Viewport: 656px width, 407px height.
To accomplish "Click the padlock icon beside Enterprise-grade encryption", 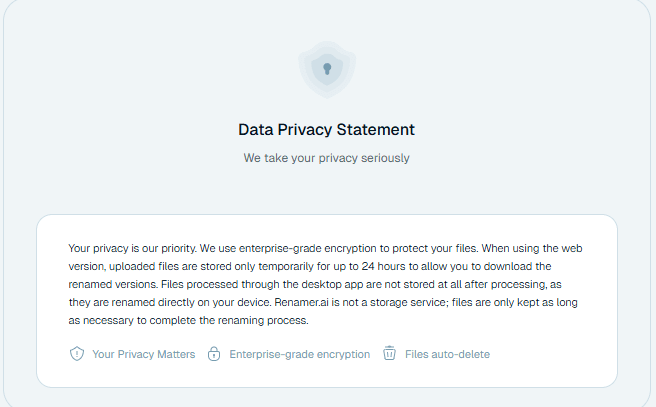I will pyautogui.click(x=214, y=354).
